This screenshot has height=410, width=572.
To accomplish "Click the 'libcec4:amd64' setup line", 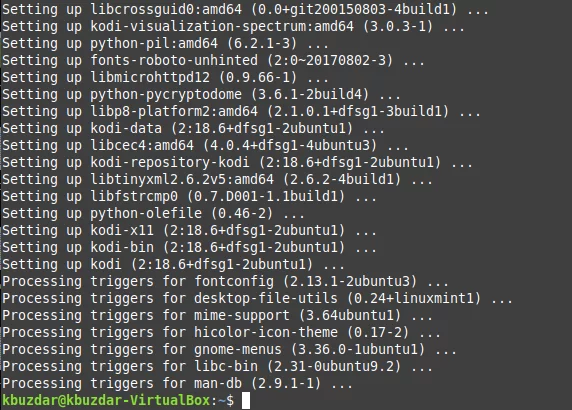I will click(205, 145).
